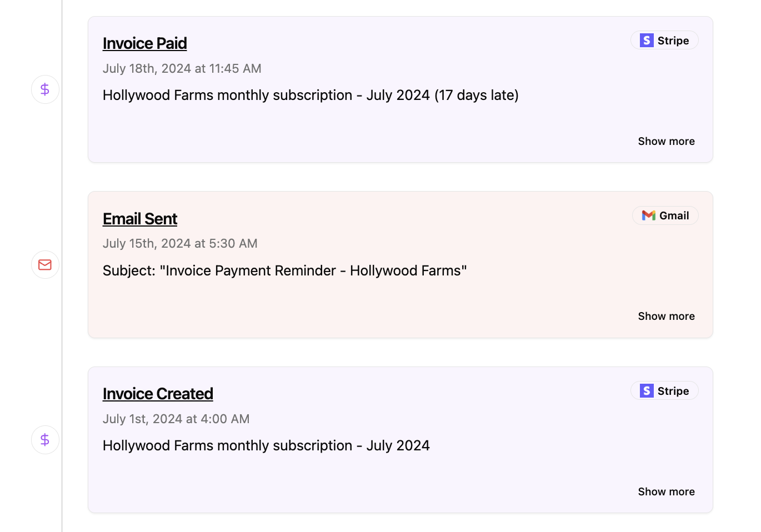The height and width of the screenshot is (532, 761).
Task: Click the Stripe icon on the Invoice Created card
Action: tap(647, 390)
